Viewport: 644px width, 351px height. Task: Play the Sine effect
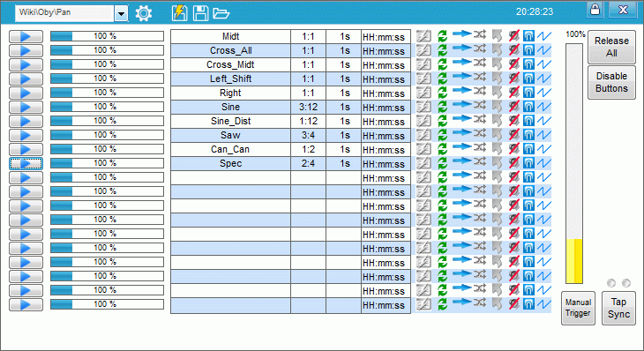pos(26,107)
